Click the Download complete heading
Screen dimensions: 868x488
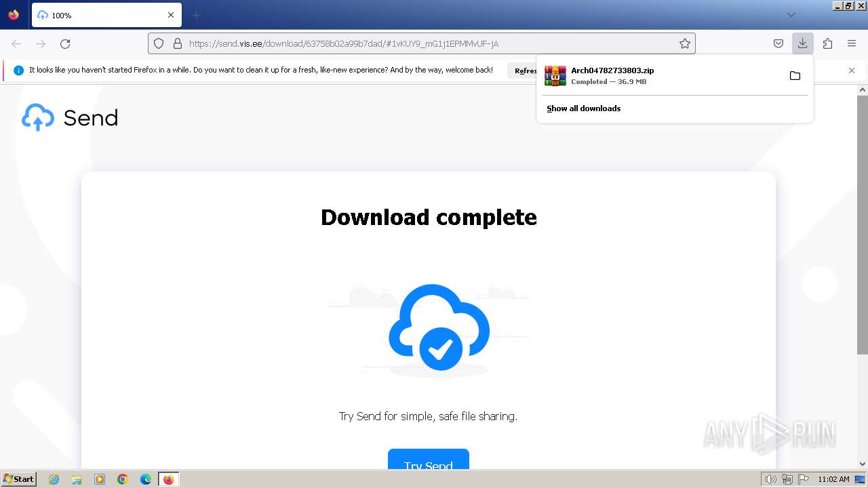click(x=429, y=217)
